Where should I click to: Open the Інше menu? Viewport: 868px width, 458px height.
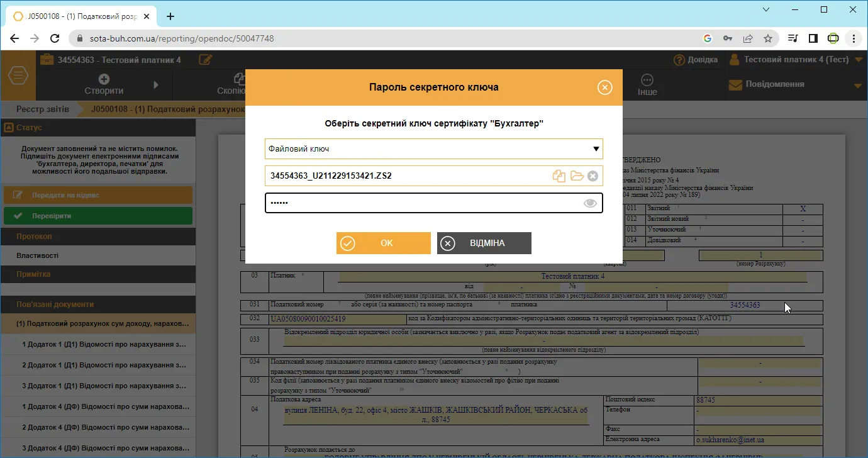647,84
